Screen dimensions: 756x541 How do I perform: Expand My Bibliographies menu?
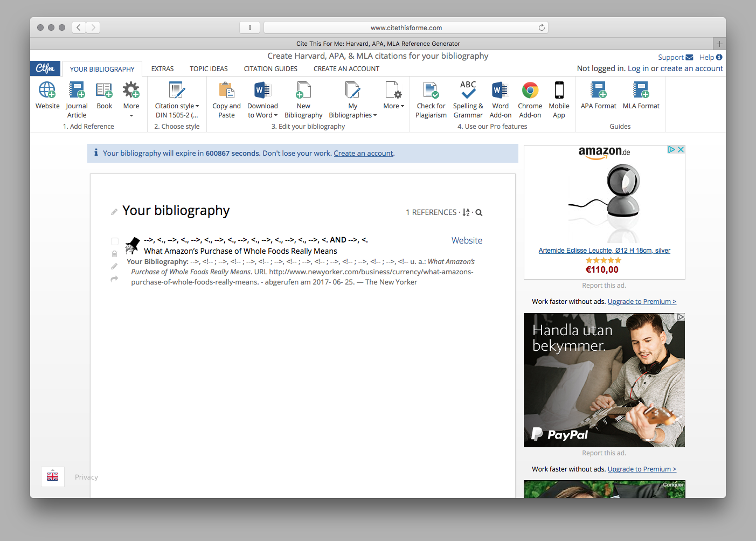click(x=352, y=100)
